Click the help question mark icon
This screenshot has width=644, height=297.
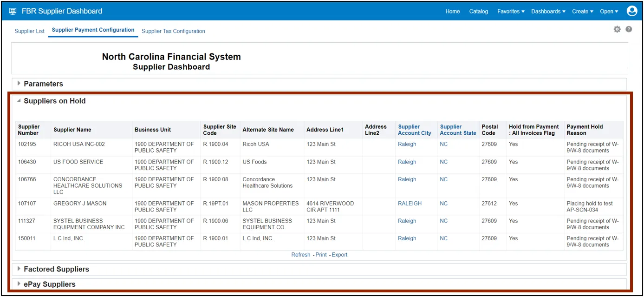point(629,29)
